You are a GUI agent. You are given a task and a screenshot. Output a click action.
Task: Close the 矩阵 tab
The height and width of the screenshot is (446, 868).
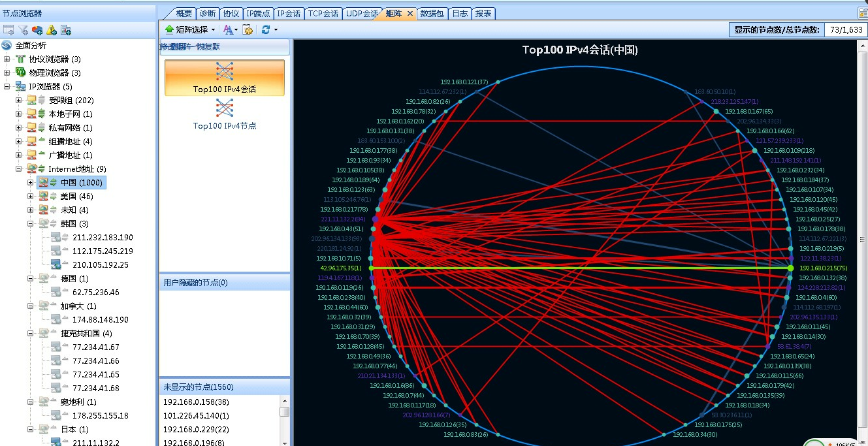(x=410, y=13)
